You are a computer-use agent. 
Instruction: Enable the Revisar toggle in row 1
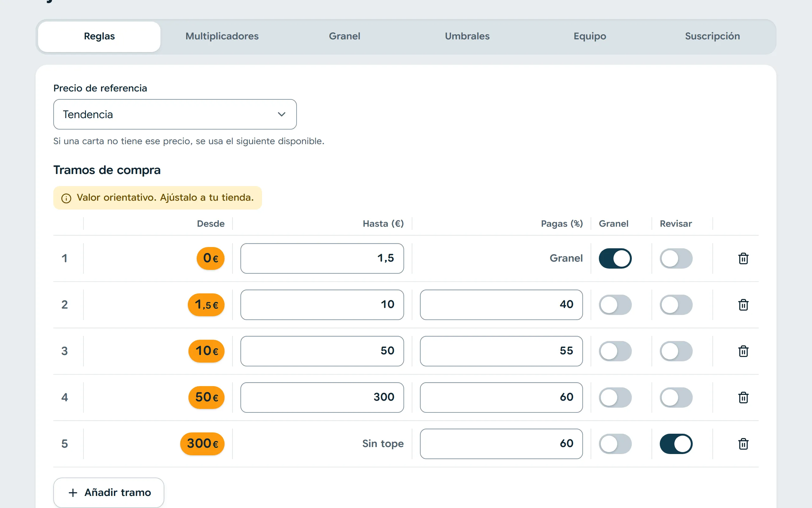(676, 258)
